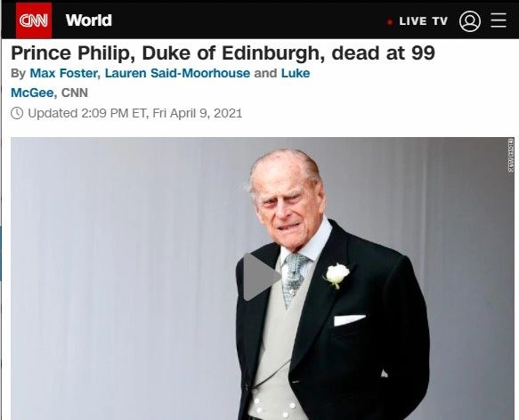Open author Max Foster's page

pos(63,73)
